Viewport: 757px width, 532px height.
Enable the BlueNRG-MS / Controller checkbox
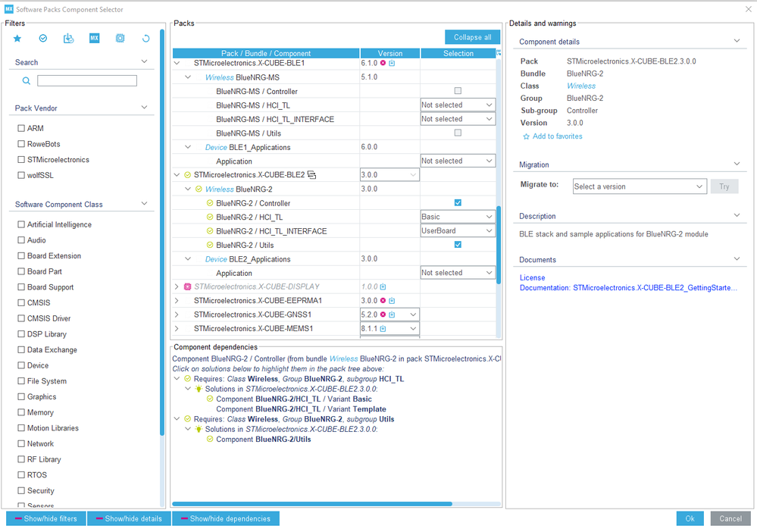point(458,91)
